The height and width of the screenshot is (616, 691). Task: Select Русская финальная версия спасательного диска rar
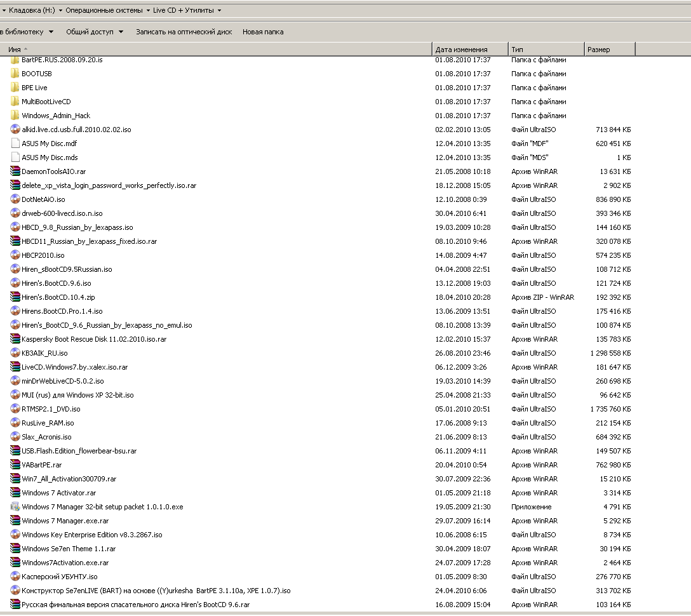(136, 605)
